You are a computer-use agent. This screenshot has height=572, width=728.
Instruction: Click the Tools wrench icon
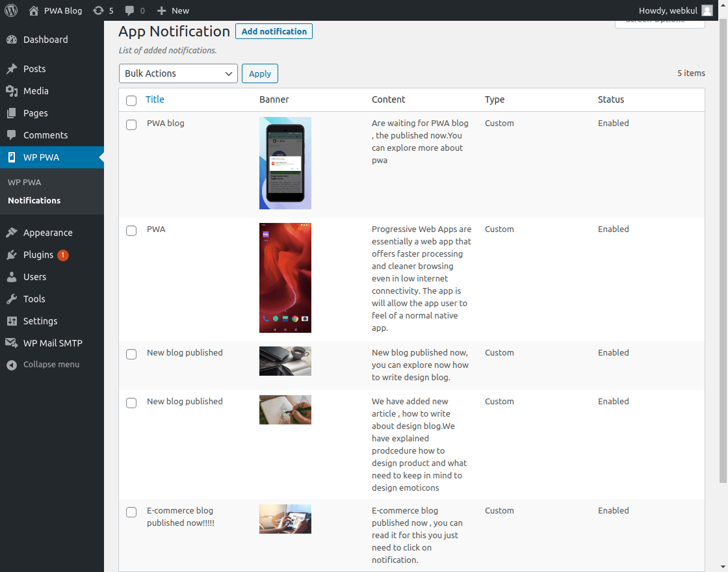(x=12, y=299)
